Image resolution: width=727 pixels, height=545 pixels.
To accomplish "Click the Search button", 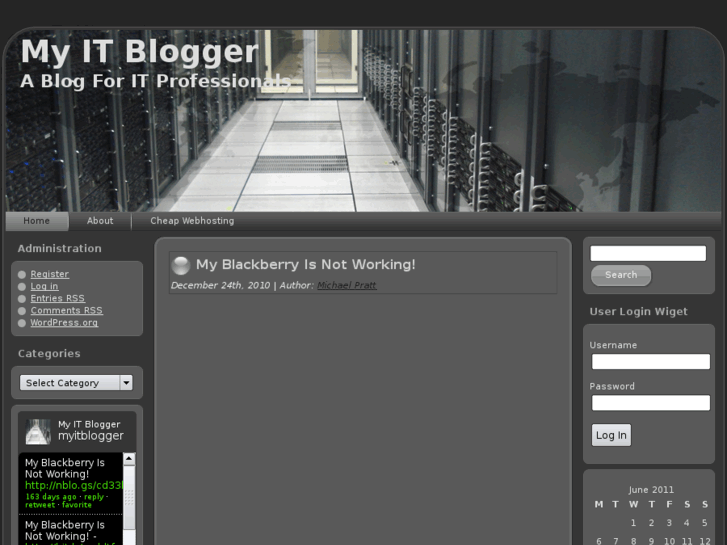I will pos(621,275).
